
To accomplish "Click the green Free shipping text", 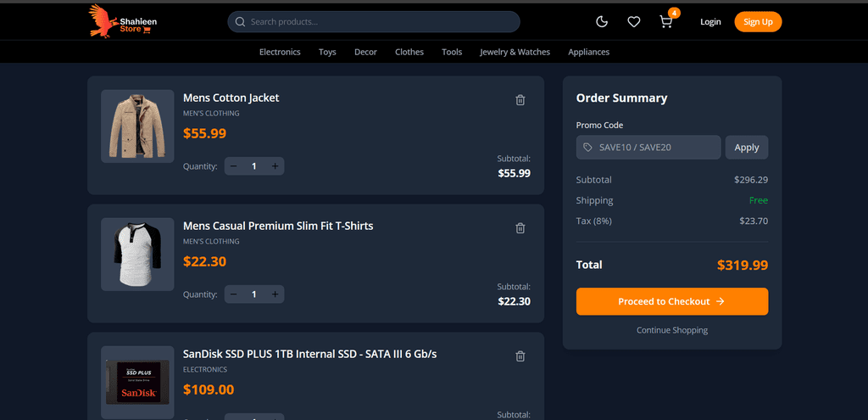I will click(x=759, y=200).
